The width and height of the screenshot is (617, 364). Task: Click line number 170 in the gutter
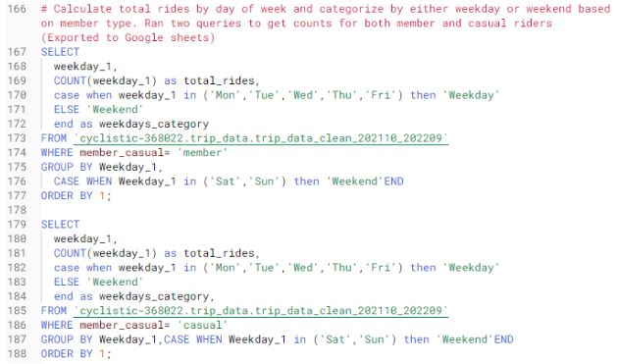tap(17, 95)
